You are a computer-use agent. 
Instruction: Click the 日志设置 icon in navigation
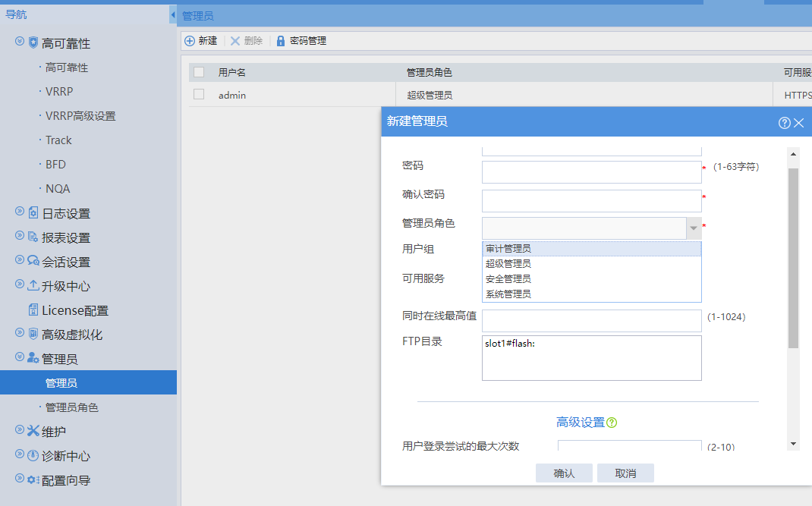click(x=33, y=213)
